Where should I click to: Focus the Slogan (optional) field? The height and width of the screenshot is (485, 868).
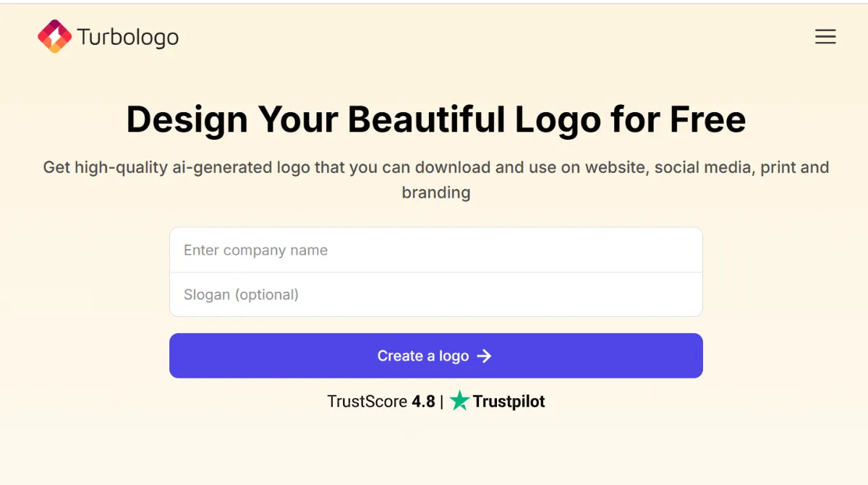point(436,295)
